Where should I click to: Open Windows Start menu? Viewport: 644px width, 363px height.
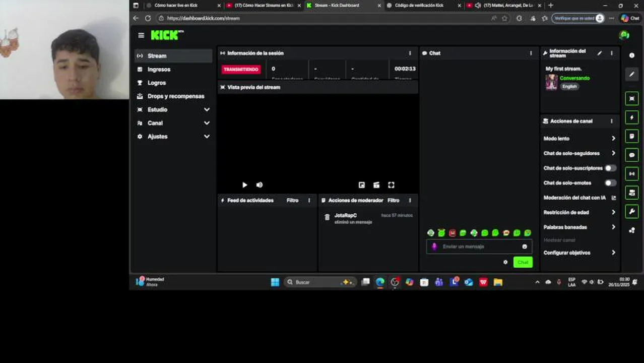pyautogui.click(x=275, y=282)
